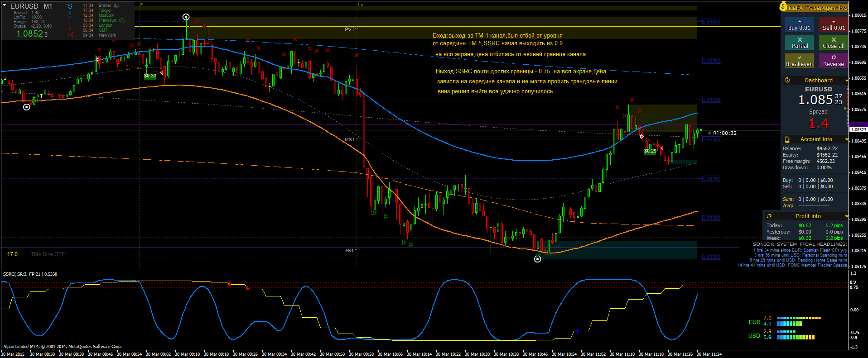Click the 1.08700 price level tag

point(712,61)
